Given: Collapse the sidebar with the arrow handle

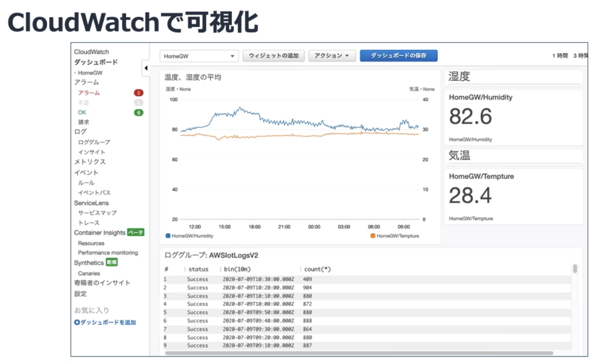Looking at the screenshot, I should coord(146,68).
